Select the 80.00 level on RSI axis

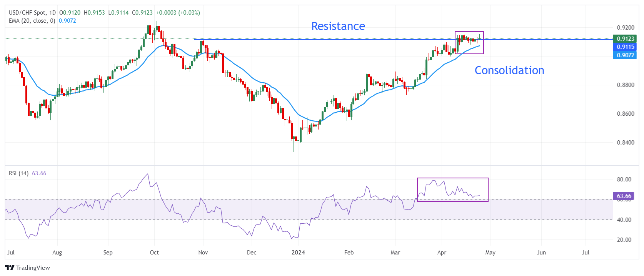point(624,180)
